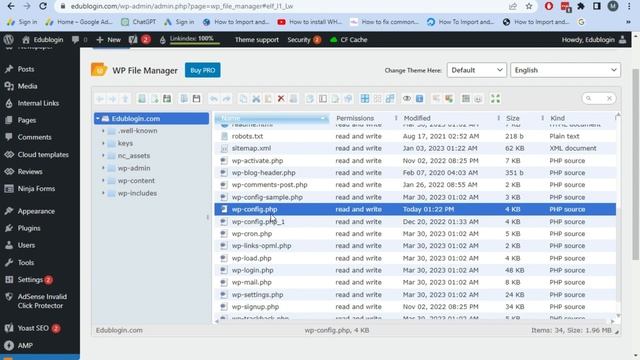Click the copy toolbar icon
Viewport: 640px width, 360px height.
pyautogui.click(x=243, y=99)
